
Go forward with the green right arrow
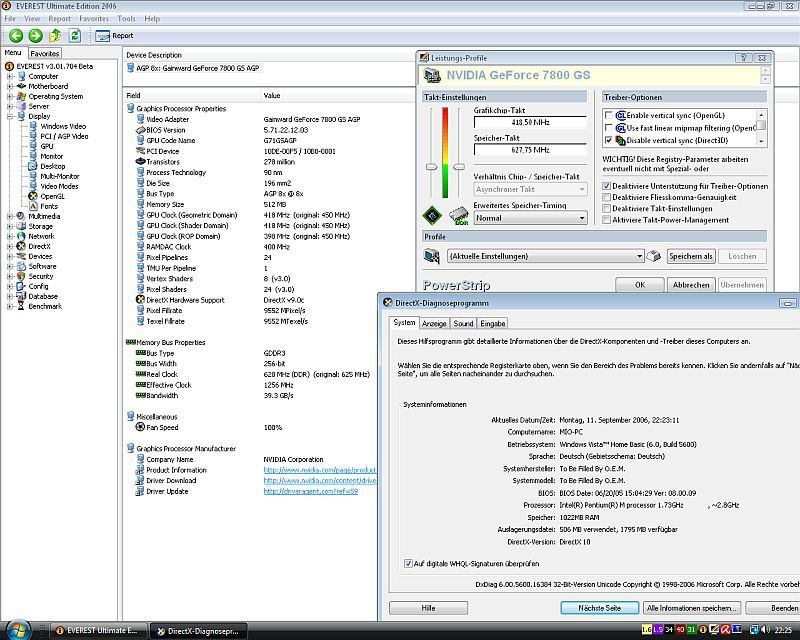(x=35, y=36)
